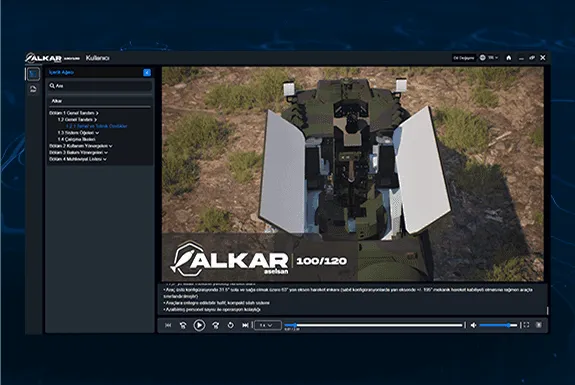Skip to next track in player
This screenshot has height=385, width=575.
point(245,325)
